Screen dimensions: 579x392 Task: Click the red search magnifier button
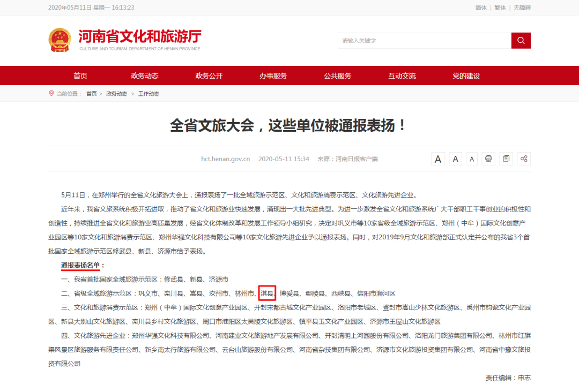[521, 41]
